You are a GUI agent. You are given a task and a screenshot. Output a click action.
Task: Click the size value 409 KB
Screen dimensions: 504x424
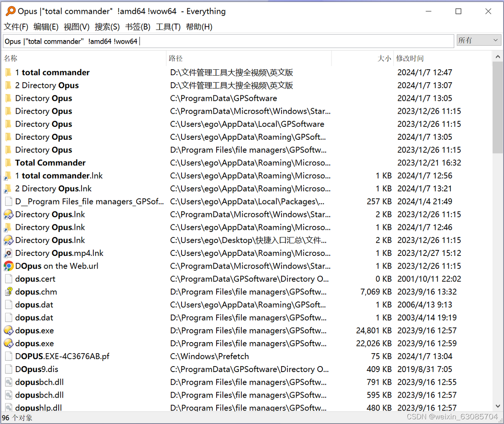coord(379,370)
